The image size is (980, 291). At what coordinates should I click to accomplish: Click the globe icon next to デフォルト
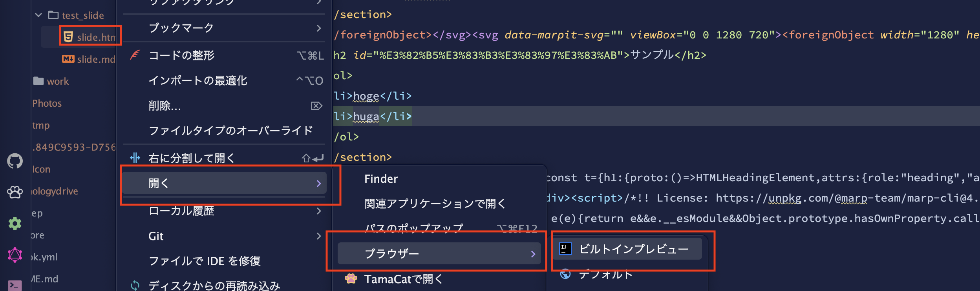[566, 275]
